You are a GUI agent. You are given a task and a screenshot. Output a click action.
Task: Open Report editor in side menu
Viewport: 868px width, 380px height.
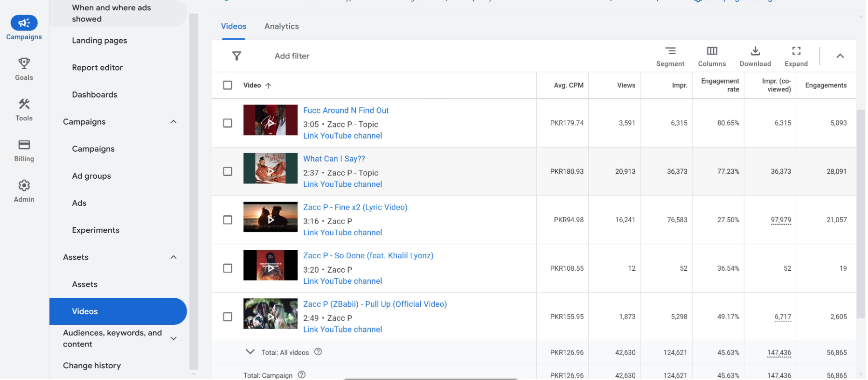[x=97, y=68]
